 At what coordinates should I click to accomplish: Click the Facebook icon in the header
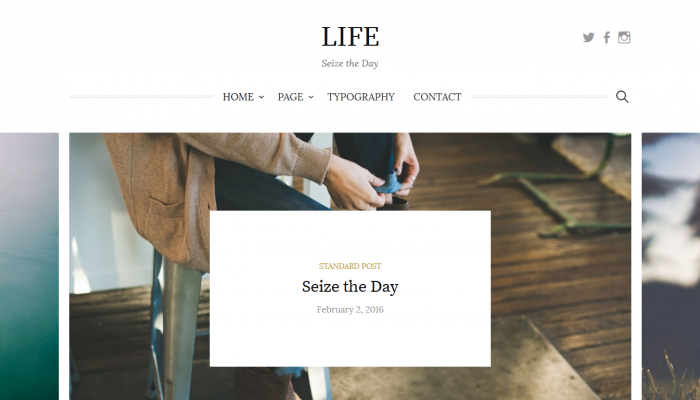pyautogui.click(x=607, y=38)
